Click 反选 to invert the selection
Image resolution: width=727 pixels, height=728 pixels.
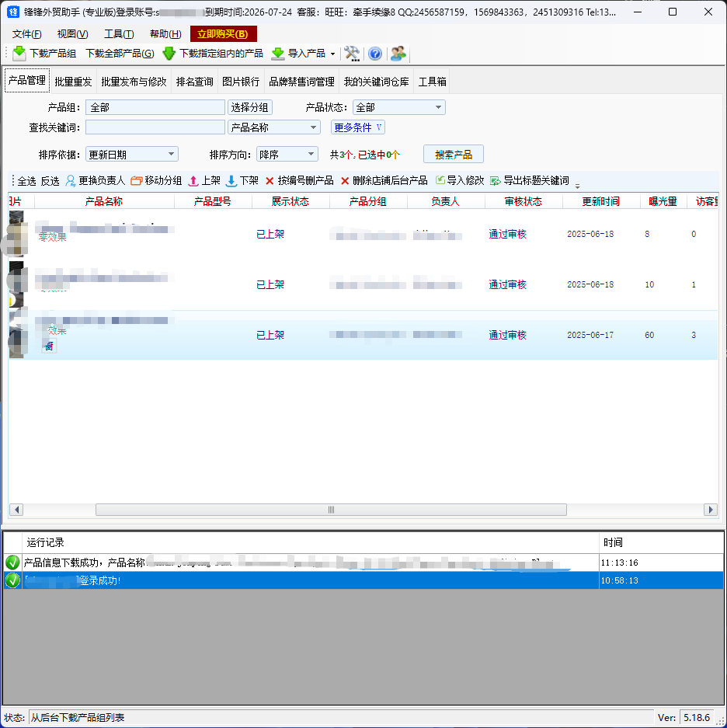(x=50, y=181)
